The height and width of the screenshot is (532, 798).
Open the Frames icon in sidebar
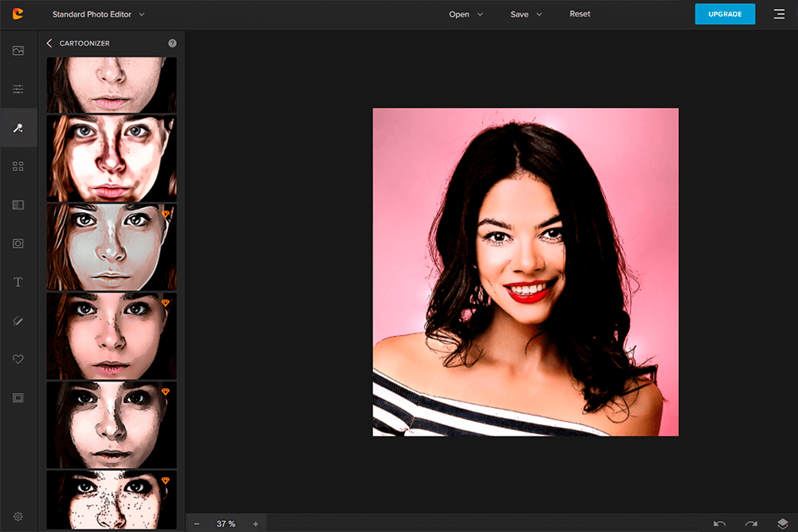(18, 398)
